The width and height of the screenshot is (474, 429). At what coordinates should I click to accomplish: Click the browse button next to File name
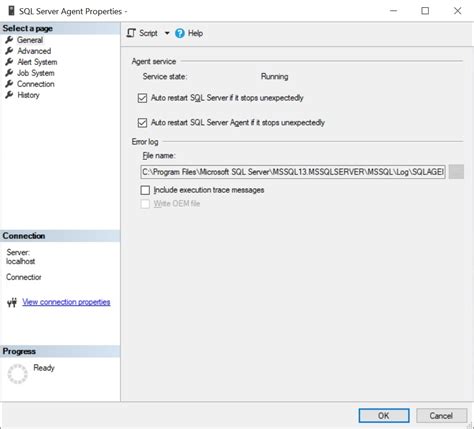point(456,172)
